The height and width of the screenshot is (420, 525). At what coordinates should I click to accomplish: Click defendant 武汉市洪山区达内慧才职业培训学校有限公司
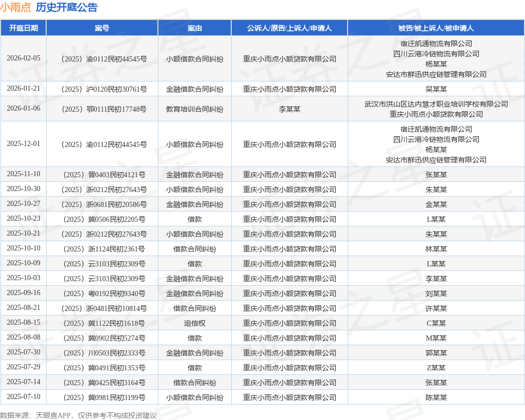[x=436, y=104]
